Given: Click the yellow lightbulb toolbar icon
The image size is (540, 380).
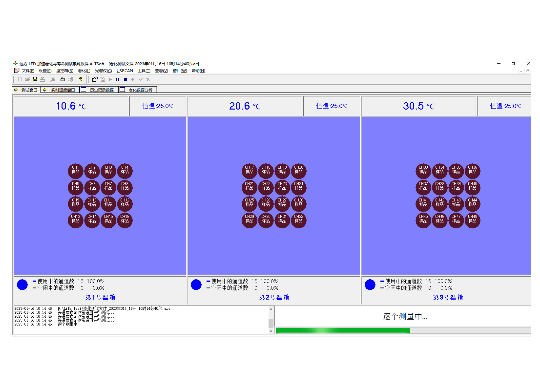Looking at the screenshot, I should point(81,79).
